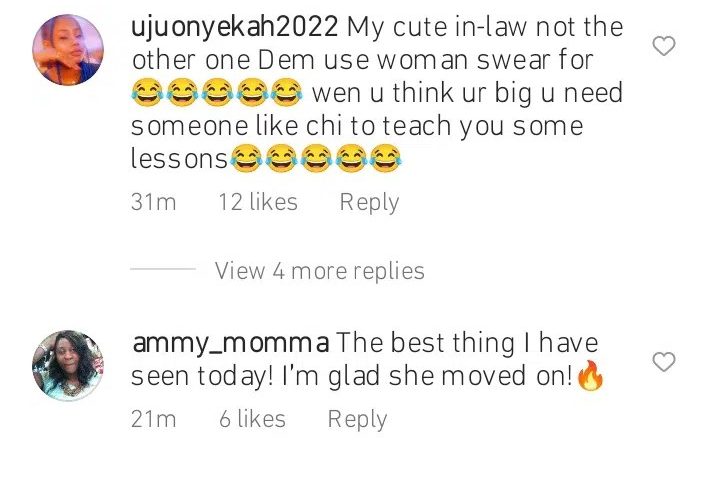Click the first laughing emoji after 'swear for'
Screen dimensions: 720x485
click(147, 93)
